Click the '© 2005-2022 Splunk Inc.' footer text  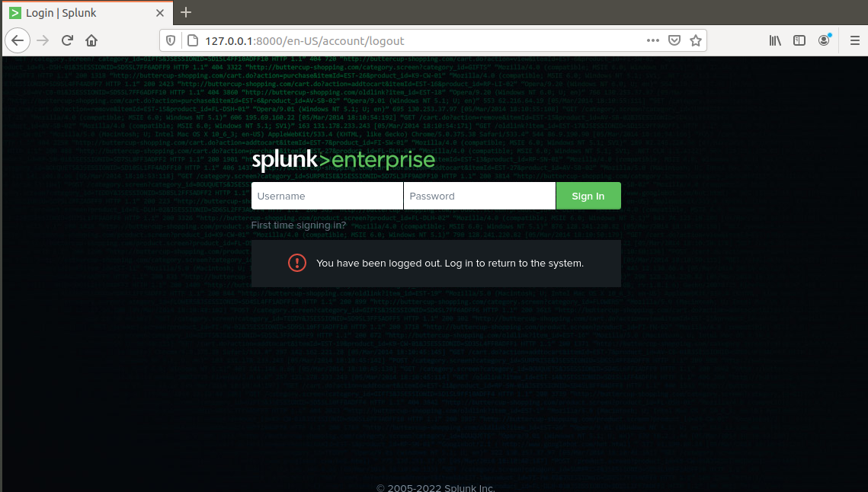pos(436,487)
